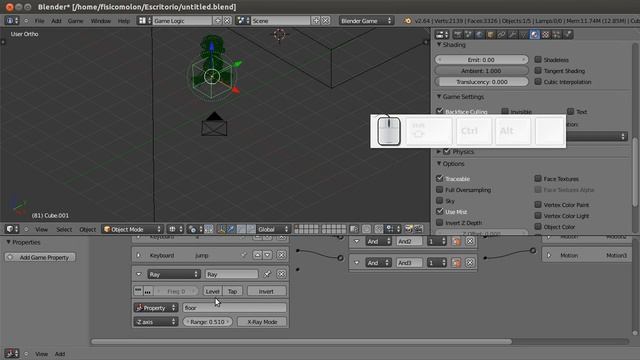Open the Render properties tab icon

point(458,35)
